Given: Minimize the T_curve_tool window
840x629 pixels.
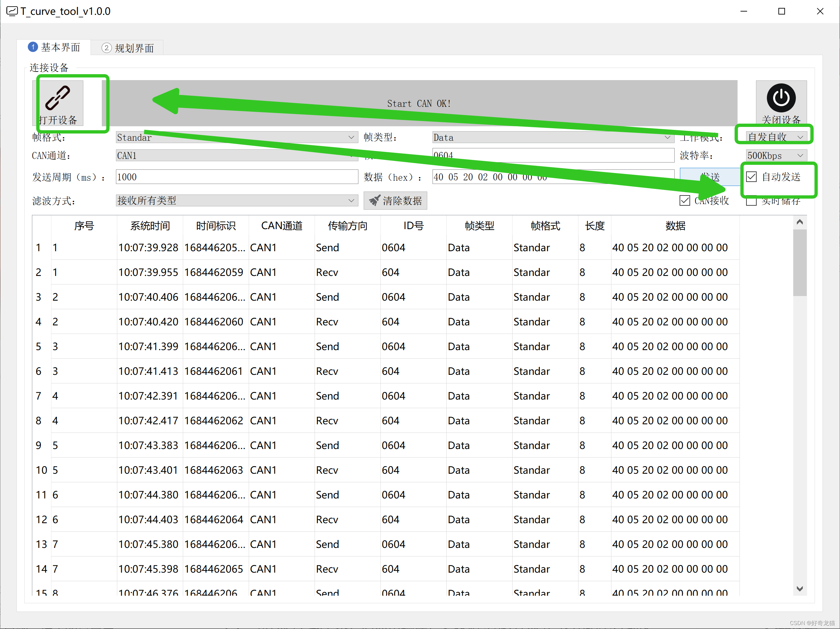Looking at the screenshot, I should pyautogui.click(x=743, y=12).
